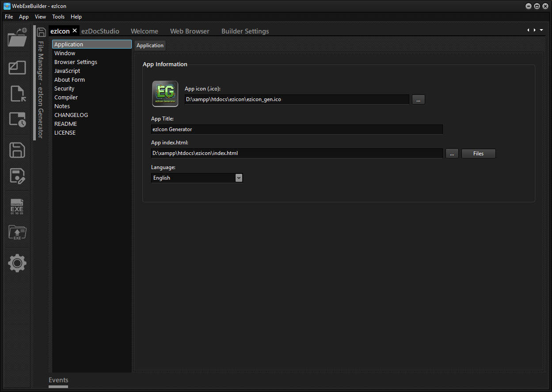Click the save-as floppy with pencil icon

point(17,176)
